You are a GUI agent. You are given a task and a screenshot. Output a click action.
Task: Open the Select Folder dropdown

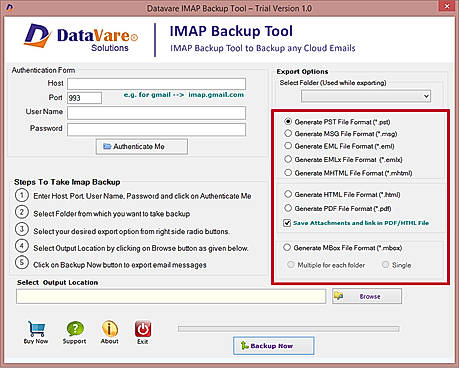[x=366, y=96]
